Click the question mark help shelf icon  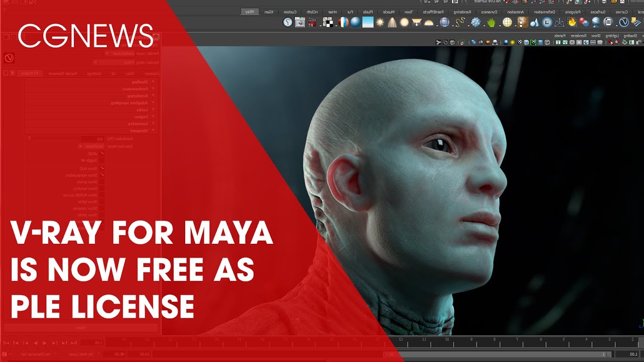(x=287, y=22)
